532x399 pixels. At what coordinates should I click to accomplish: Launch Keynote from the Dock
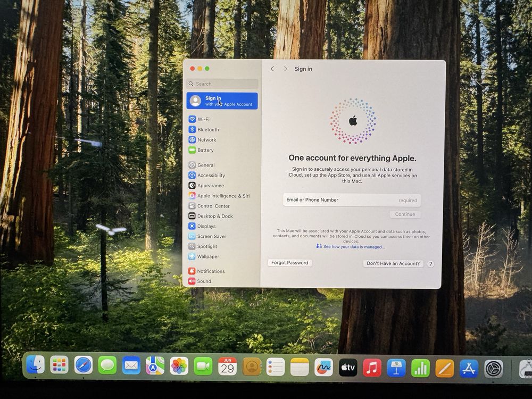click(396, 368)
